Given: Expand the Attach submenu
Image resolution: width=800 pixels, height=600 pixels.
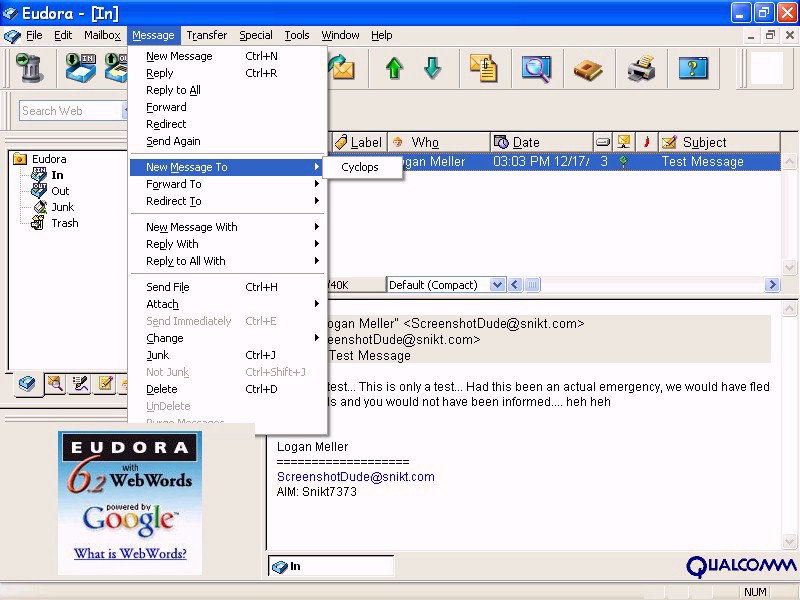Looking at the screenshot, I should point(228,304).
